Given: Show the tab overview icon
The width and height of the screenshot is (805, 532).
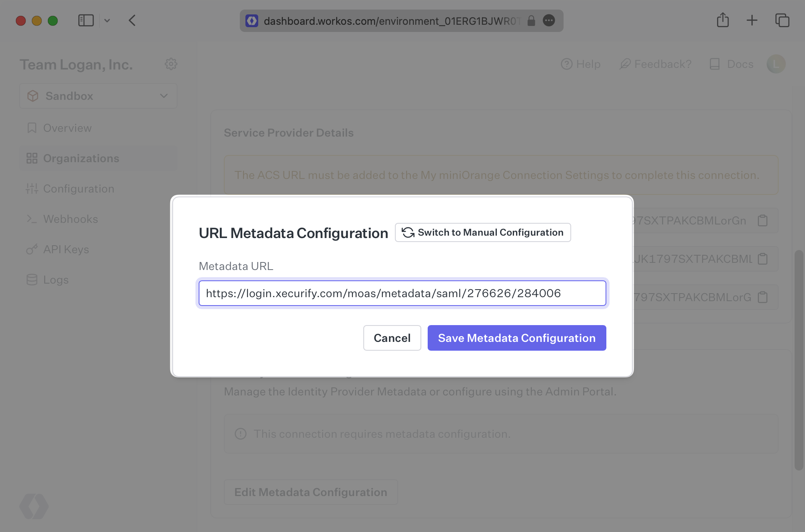Looking at the screenshot, I should pyautogui.click(x=782, y=20).
